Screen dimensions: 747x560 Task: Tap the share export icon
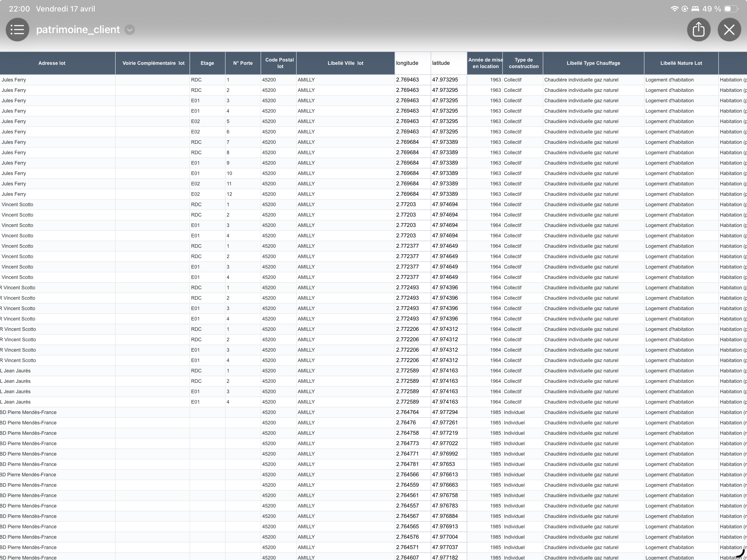click(x=698, y=30)
